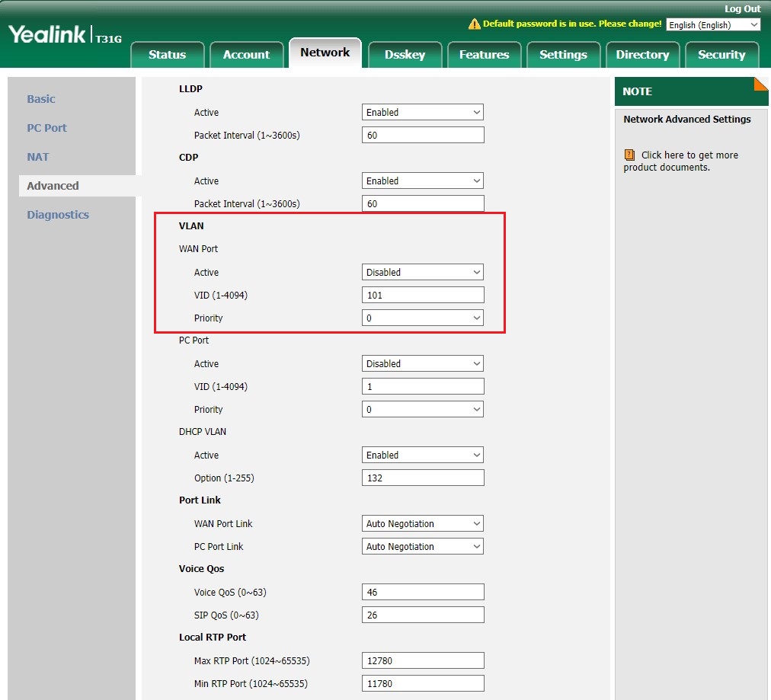Screen dimensions: 771x700
Task: Switch to the Status tab
Action: [167, 55]
